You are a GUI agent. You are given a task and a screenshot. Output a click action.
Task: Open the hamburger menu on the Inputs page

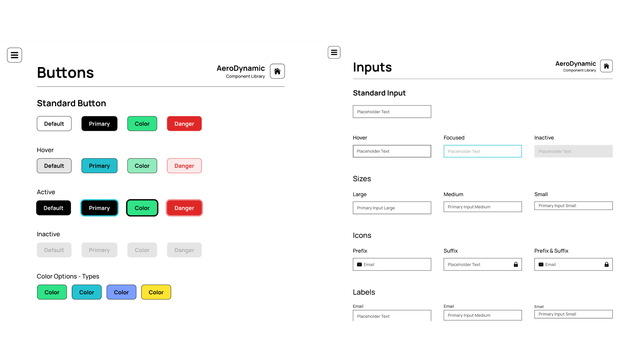(334, 52)
